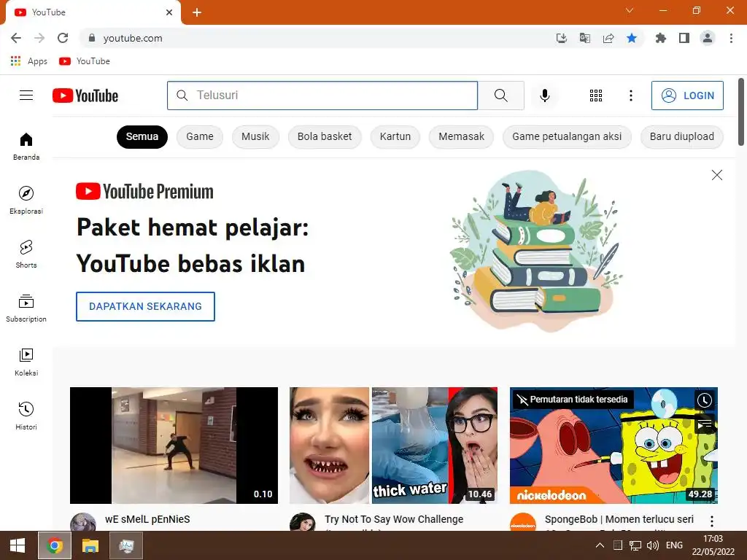
Task: Open the Nickelodeon channel avatar
Action: 522,522
